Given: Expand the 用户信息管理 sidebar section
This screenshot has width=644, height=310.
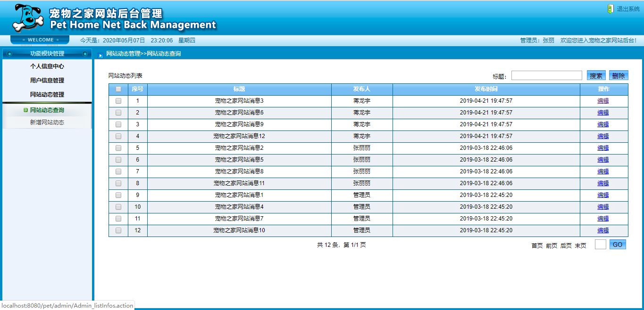Looking at the screenshot, I should click(x=47, y=81).
